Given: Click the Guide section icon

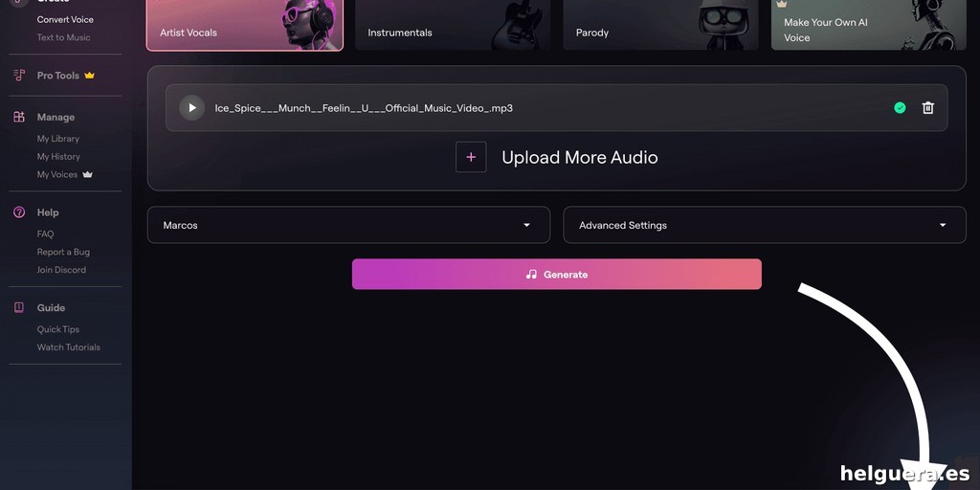Looking at the screenshot, I should click(x=19, y=308).
